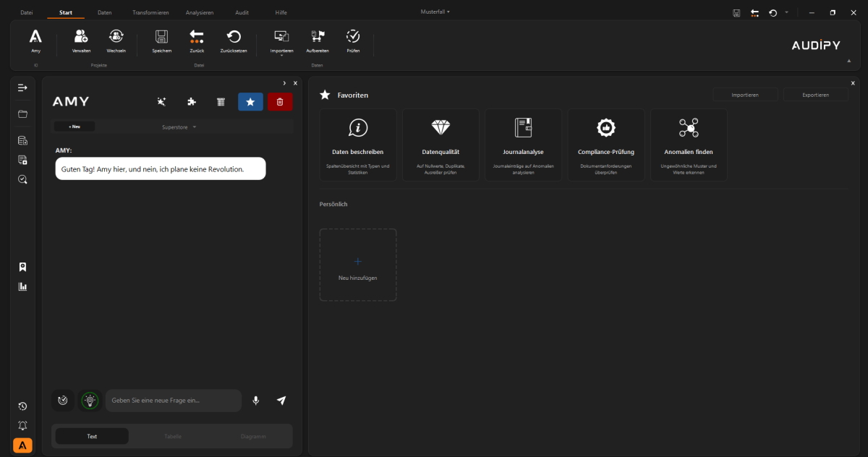Switch output mode to Tabelle
This screenshot has width=868, height=457.
173,436
